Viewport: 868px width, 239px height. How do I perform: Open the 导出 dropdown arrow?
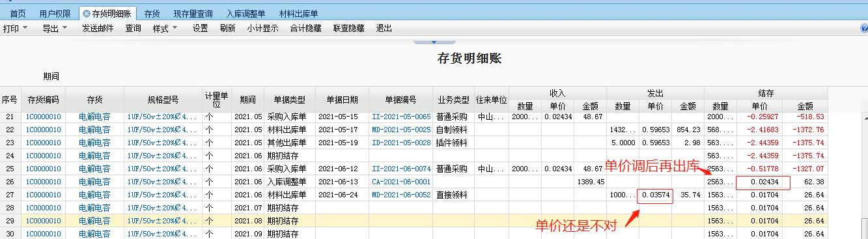(x=65, y=28)
